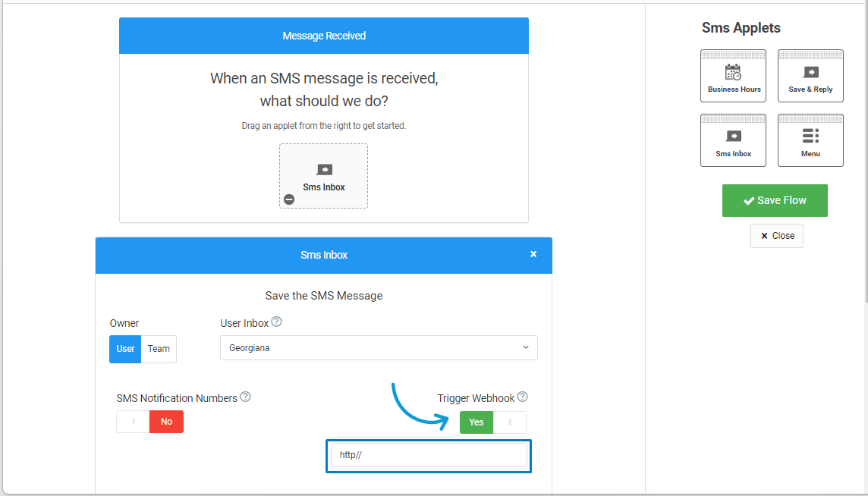The height and width of the screenshot is (496, 868).
Task: Open the User Inbox dropdown
Action: click(x=379, y=348)
